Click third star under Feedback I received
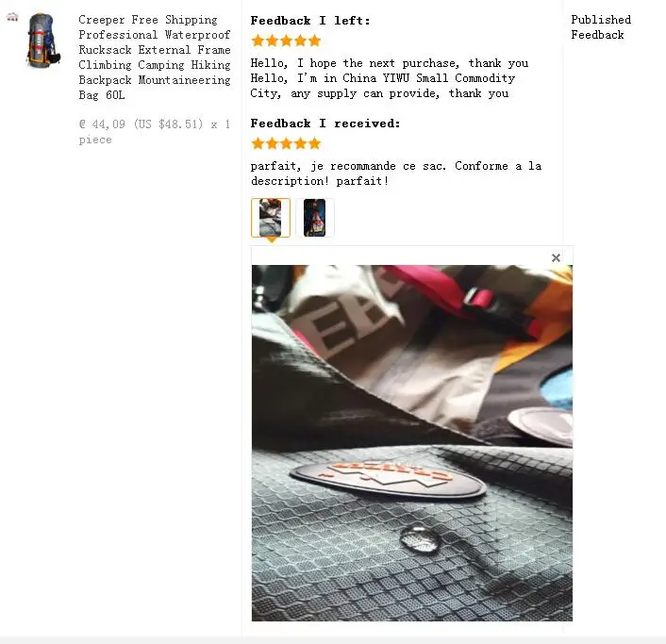The width and height of the screenshot is (666, 644). point(286,143)
